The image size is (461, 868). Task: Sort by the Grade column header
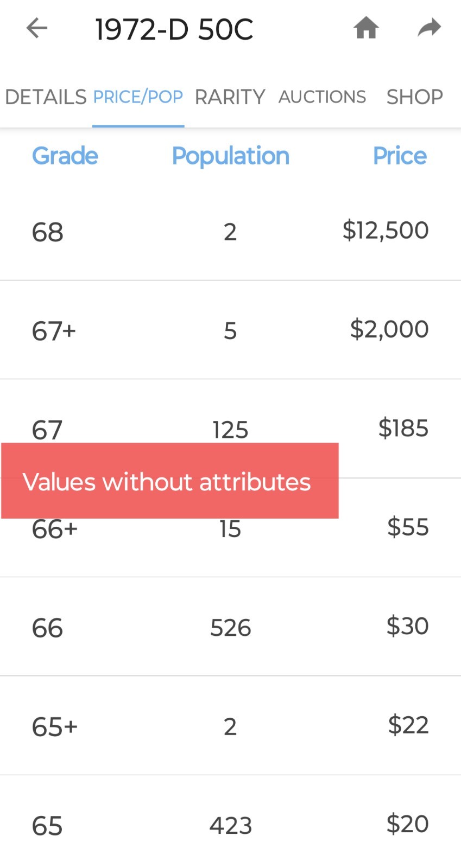(x=65, y=156)
